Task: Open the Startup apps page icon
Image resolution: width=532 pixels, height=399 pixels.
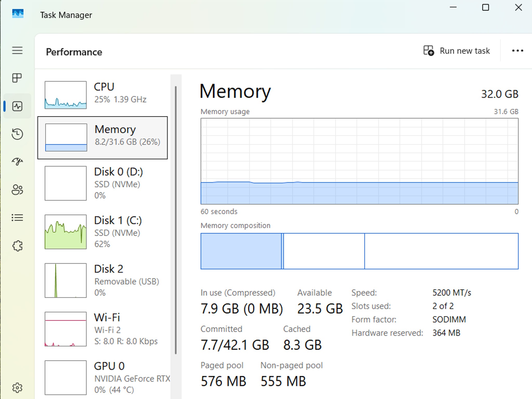Action: (17, 162)
